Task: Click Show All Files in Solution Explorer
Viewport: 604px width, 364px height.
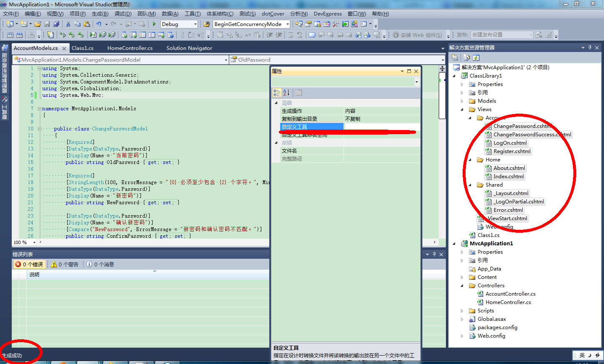Action: point(466,57)
